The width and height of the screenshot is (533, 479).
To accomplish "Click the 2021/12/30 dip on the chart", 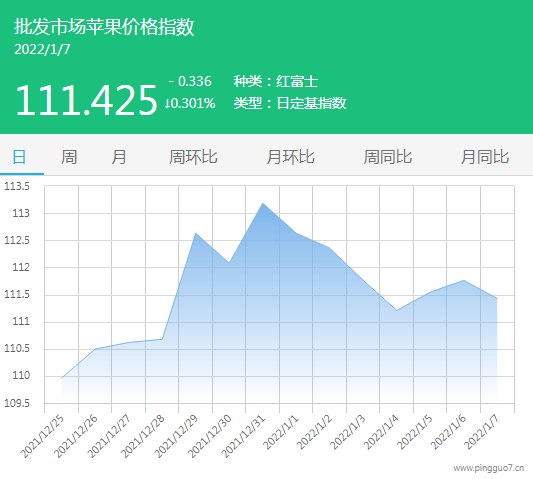I will [229, 262].
